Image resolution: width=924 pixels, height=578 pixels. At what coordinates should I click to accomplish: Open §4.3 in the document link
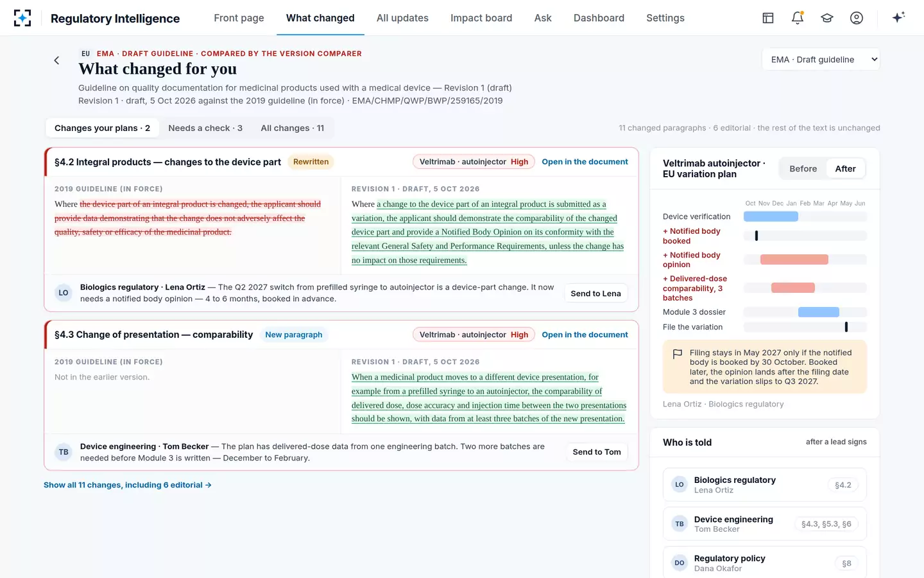[585, 335]
